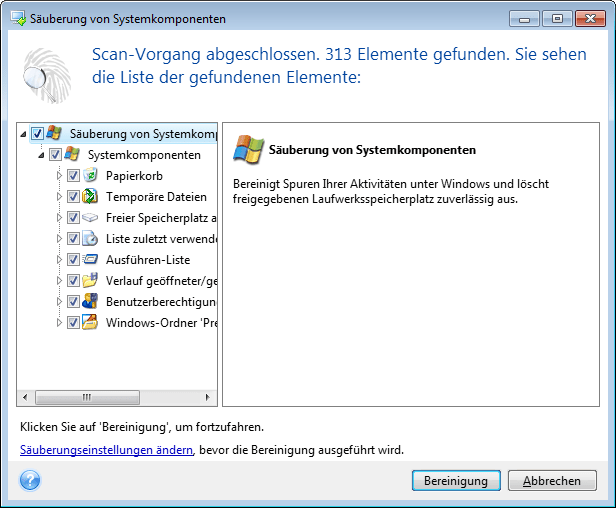Click the Papierkorb recycle bin icon
Viewport: 616px width, 508px height.
90,176
